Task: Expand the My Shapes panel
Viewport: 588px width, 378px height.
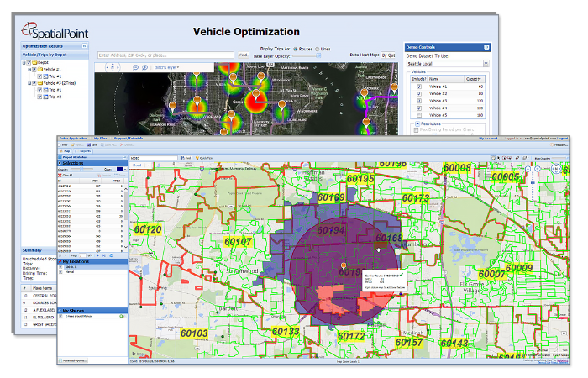Action: 92,311
